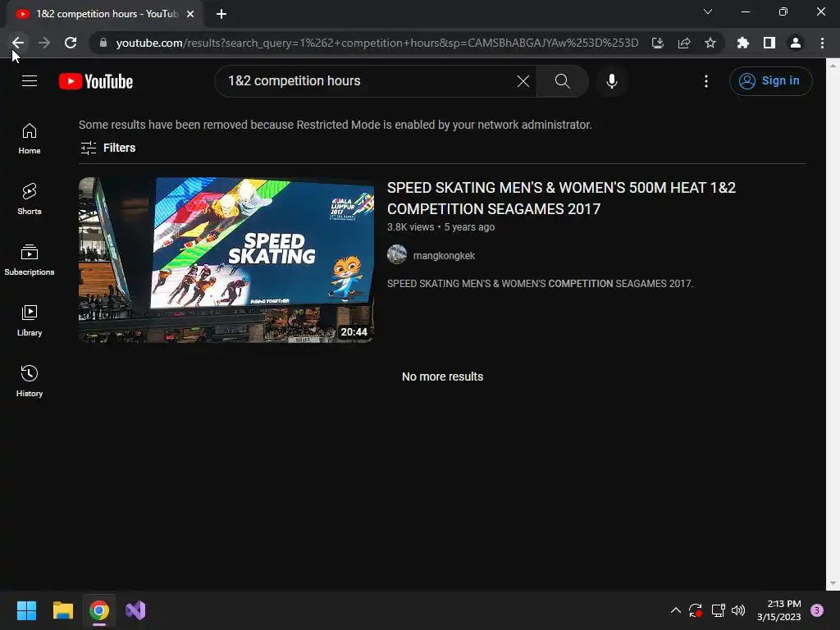Open the Chrome extensions puzzle icon
Screen dimensions: 840x630
(x=742, y=43)
